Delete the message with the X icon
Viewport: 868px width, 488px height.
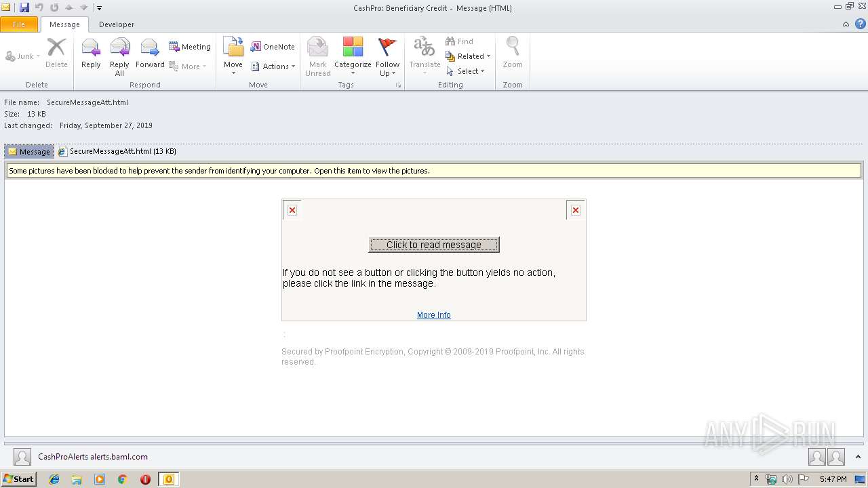pyautogui.click(x=56, y=54)
